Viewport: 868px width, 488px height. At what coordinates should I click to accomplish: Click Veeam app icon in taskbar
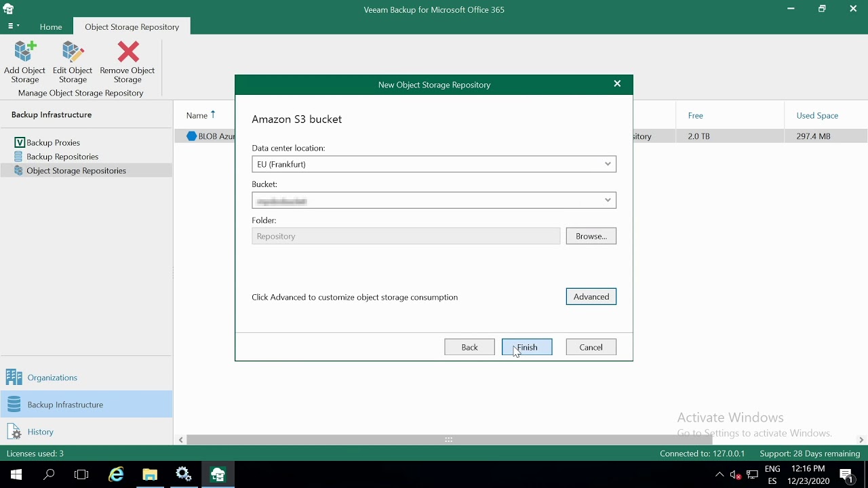click(218, 474)
